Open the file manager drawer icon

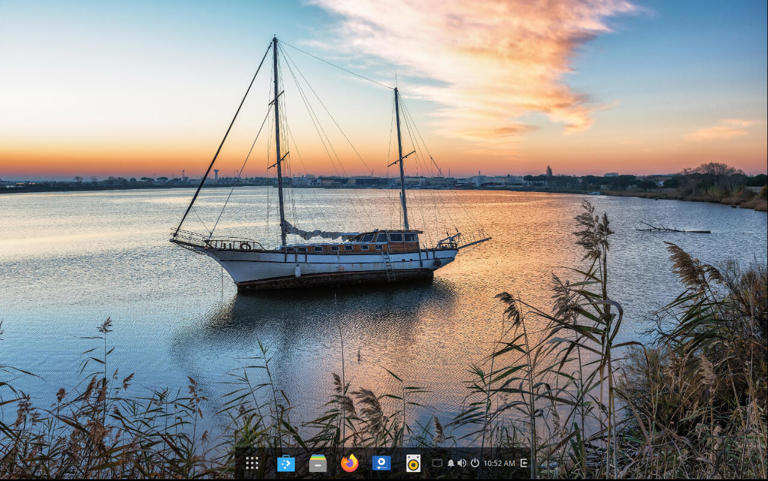point(318,463)
